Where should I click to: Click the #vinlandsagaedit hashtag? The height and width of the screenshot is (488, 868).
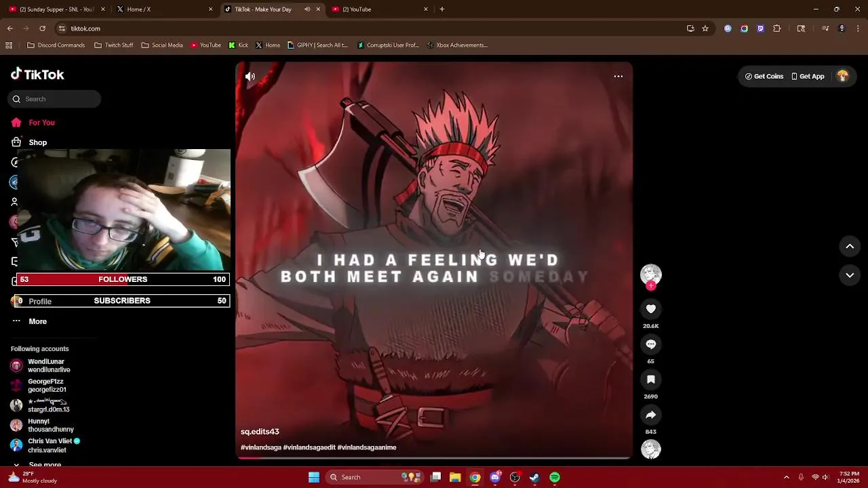(x=309, y=447)
